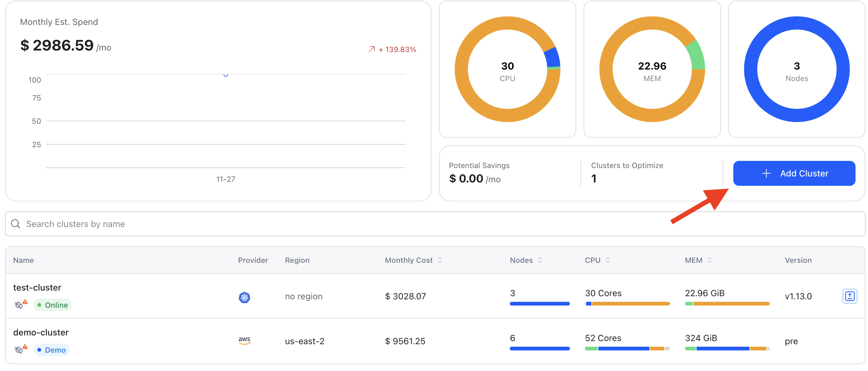Screen dimensions: 868x371
Task: Click the AWS provider icon for demo-cluster
Action: pos(244,340)
